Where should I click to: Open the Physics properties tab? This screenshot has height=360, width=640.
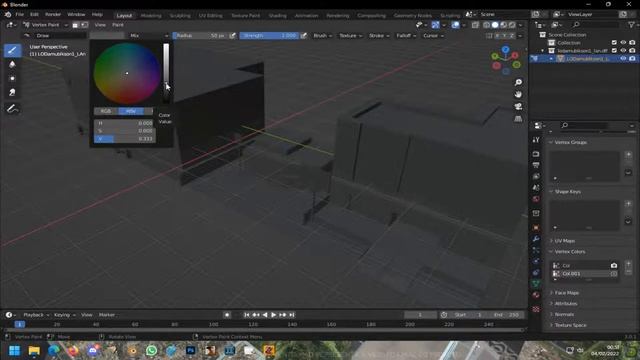click(x=536, y=261)
